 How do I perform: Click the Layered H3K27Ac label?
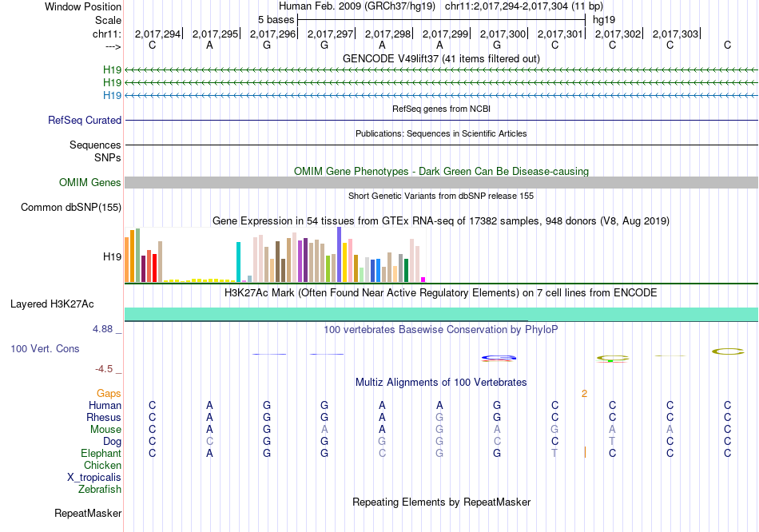[x=52, y=304]
